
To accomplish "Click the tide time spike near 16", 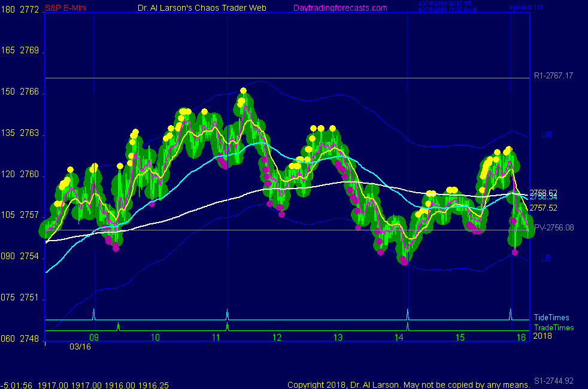I will click(510, 314).
